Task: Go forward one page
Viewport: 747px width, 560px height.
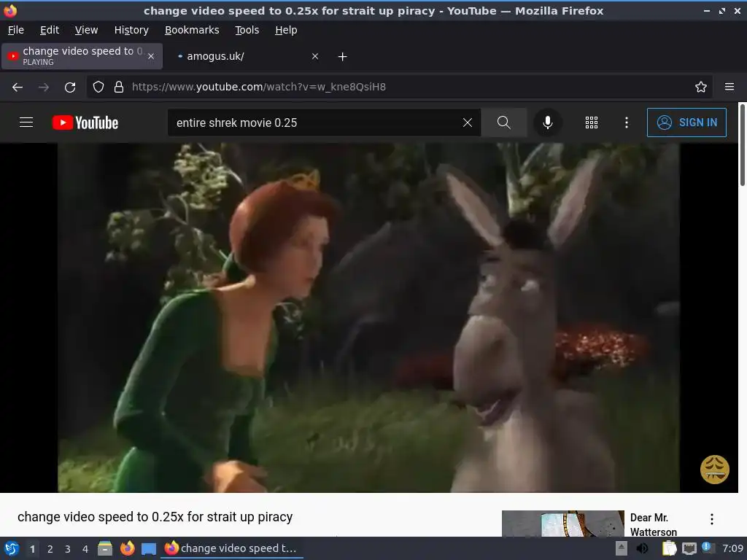Action: click(x=43, y=87)
